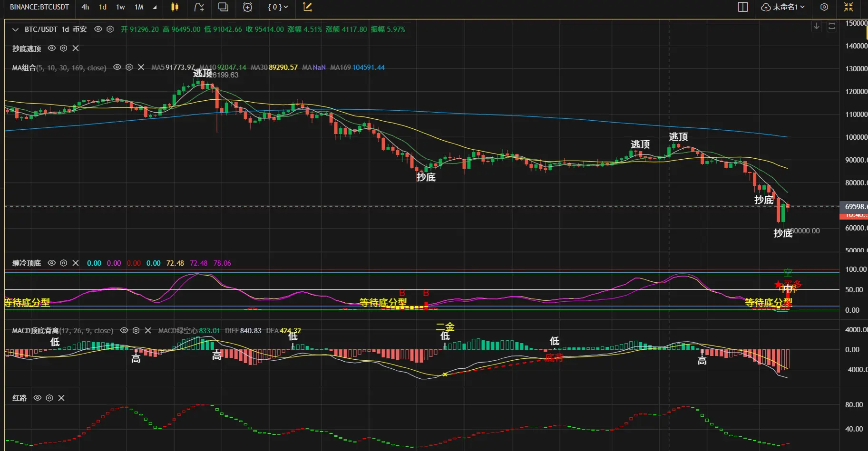868x451 pixels.
Task: Click the 逃顶 marker at the chart peak
Action: [203, 73]
